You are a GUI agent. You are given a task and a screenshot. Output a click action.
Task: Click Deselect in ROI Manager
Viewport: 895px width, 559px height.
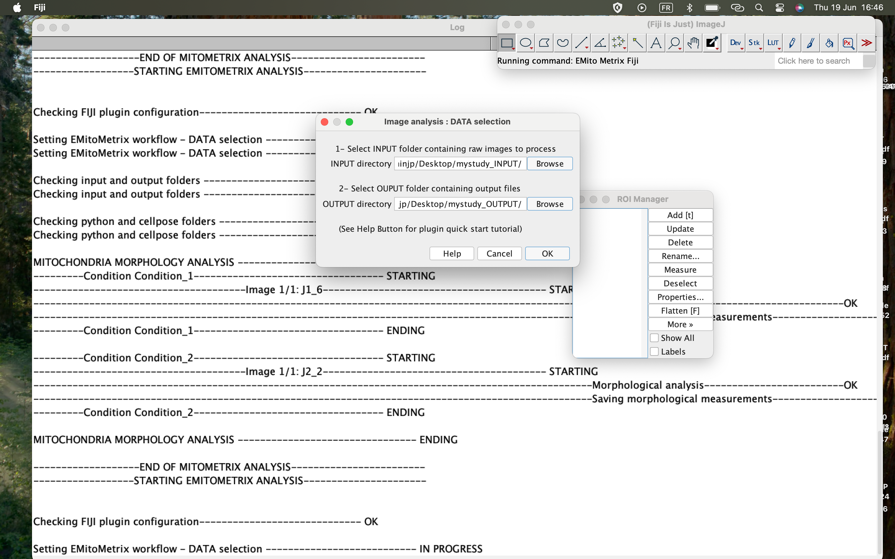(680, 284)
